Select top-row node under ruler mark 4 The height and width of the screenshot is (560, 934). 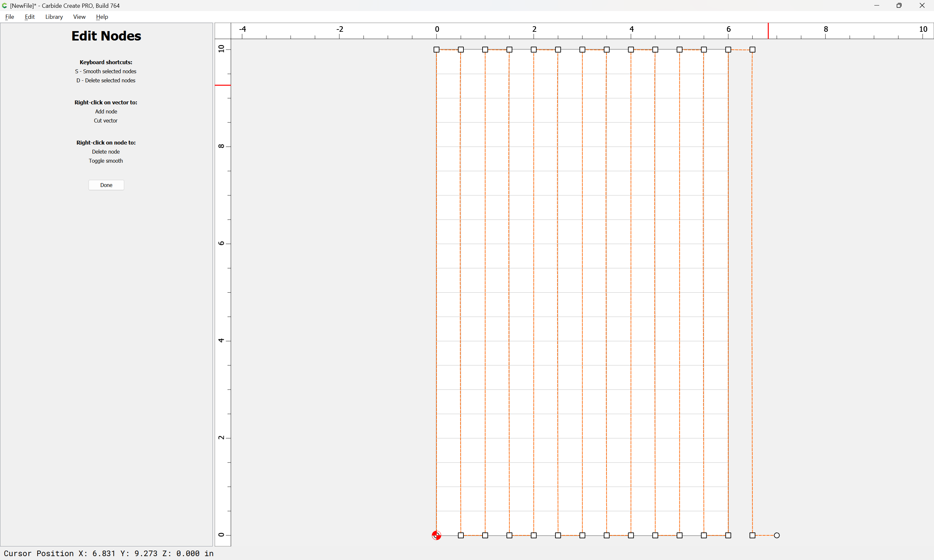click(631, 50)
